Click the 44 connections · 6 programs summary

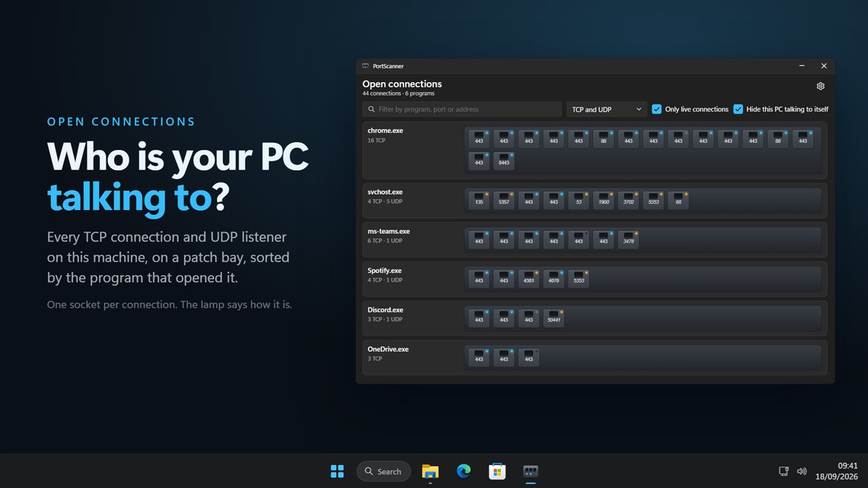click(398, 94)
